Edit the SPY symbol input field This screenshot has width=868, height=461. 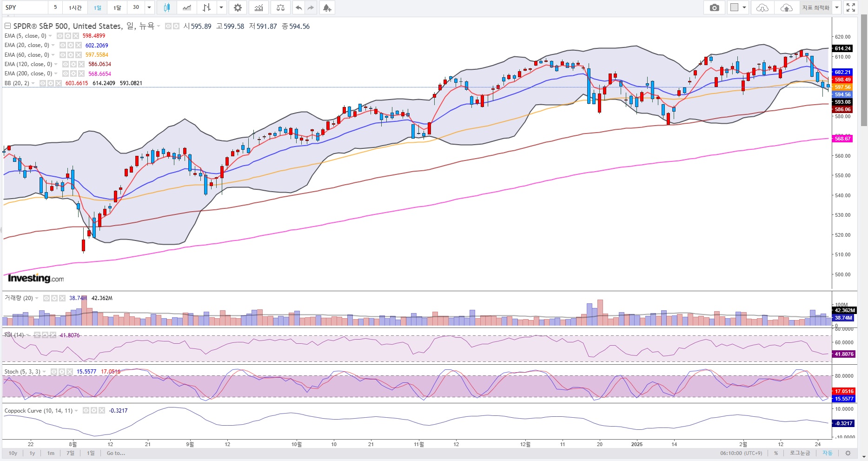tap(24, 7)
